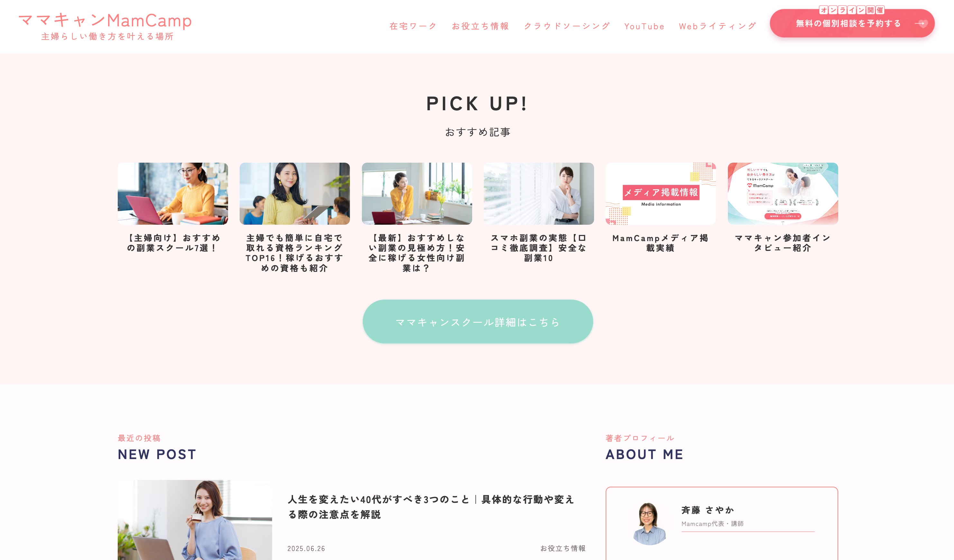954x560 pixels.
Task: Open the 人生を変えたい40代 post title
Action: pyautogui.click(x=431, y=507)
